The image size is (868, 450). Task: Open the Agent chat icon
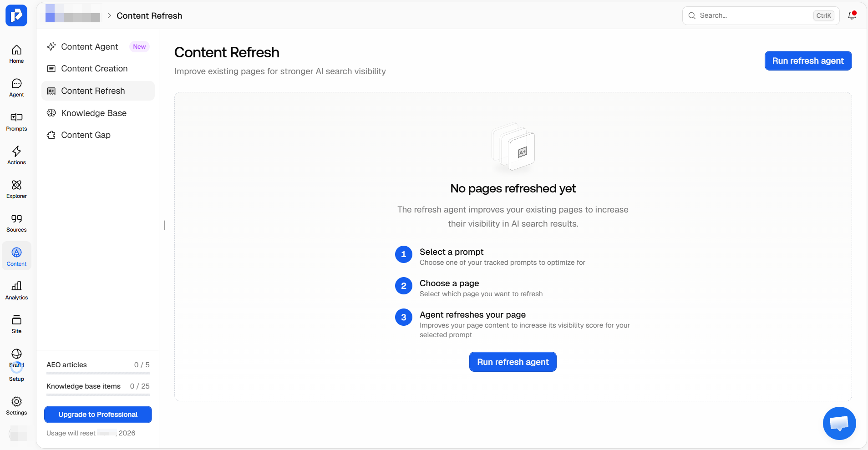coord(16,88)
